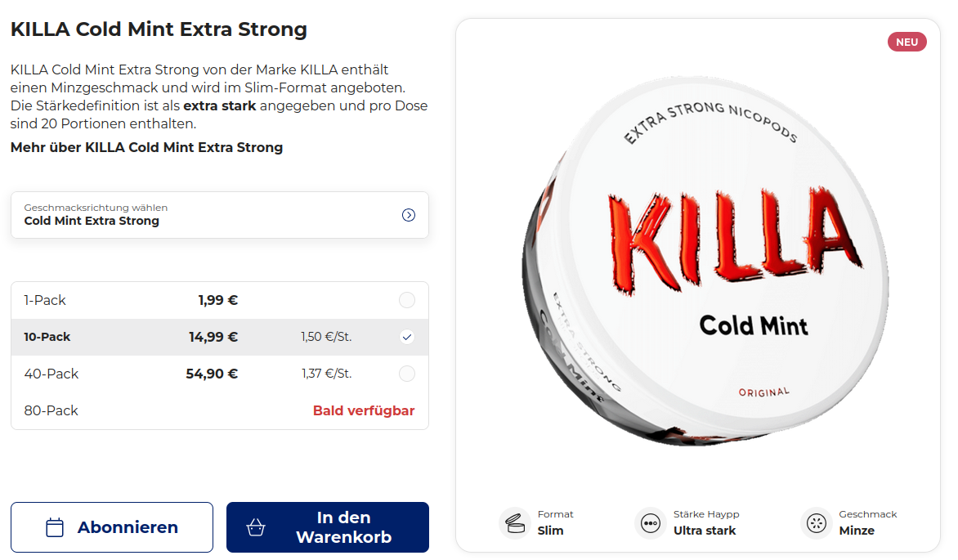This screenshot has width=958, height=560.
Task: Add to cart with In den Warenkorb
Action: pyautogui.click(x=328, y=527)
